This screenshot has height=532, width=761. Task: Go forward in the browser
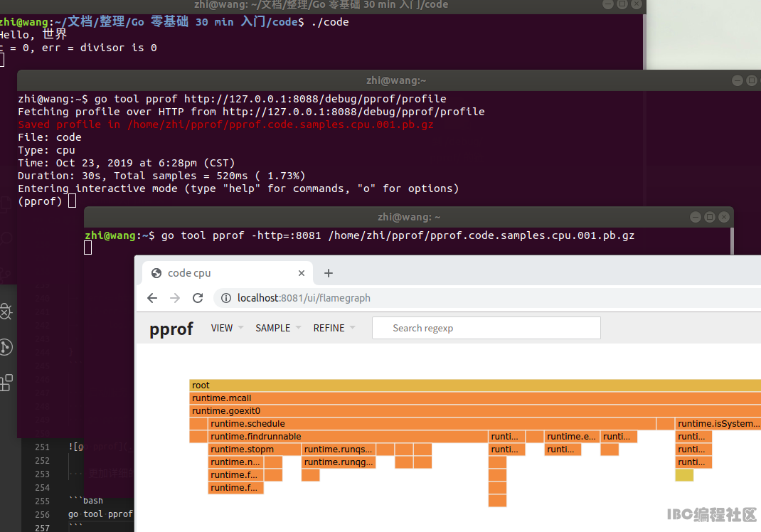coord(175,298)
